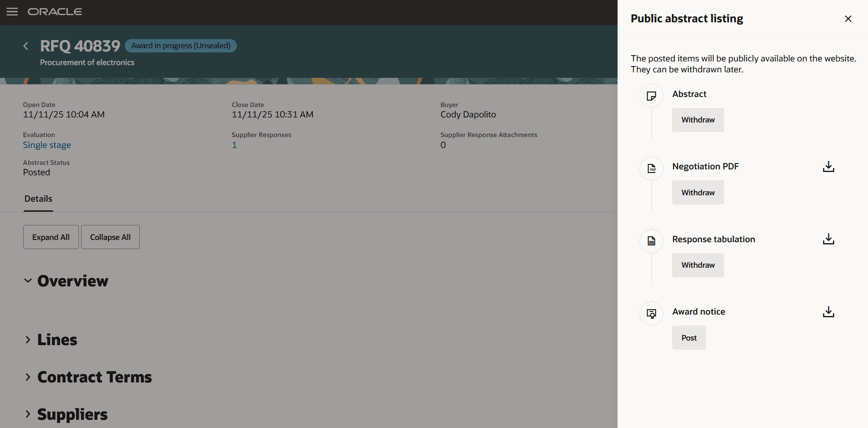Download the Response tabulation file
The image size is (868, 428).
click(828, 239)
